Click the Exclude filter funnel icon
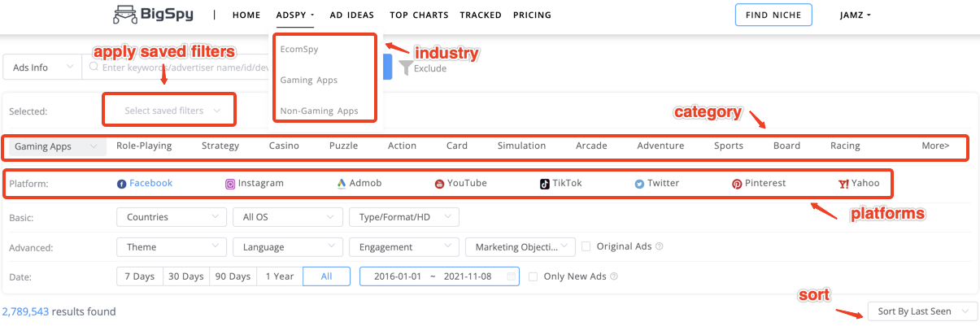Viewport: 980px width, 335px height. (406, 68)
